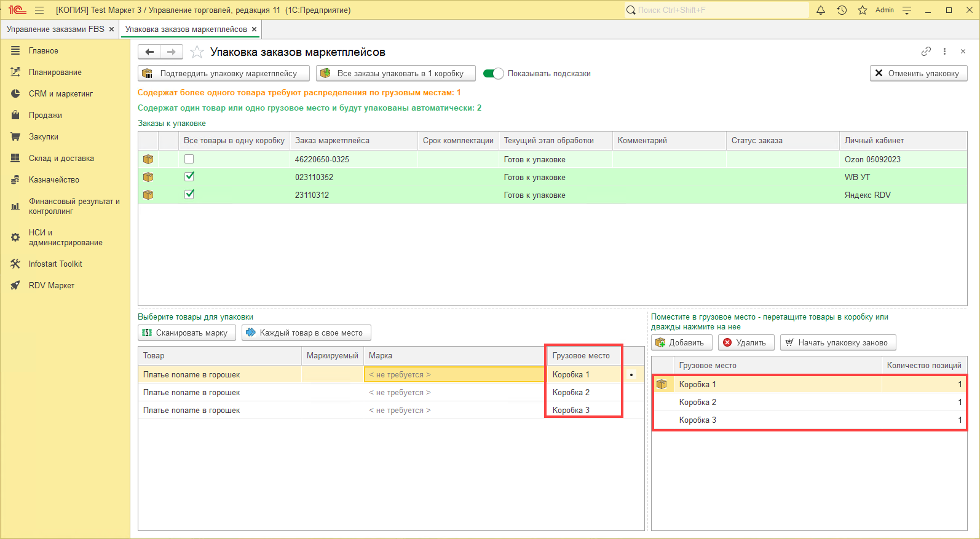
Task: Click Коробка 1 box icon in cargo list
Action: (662, 384)
